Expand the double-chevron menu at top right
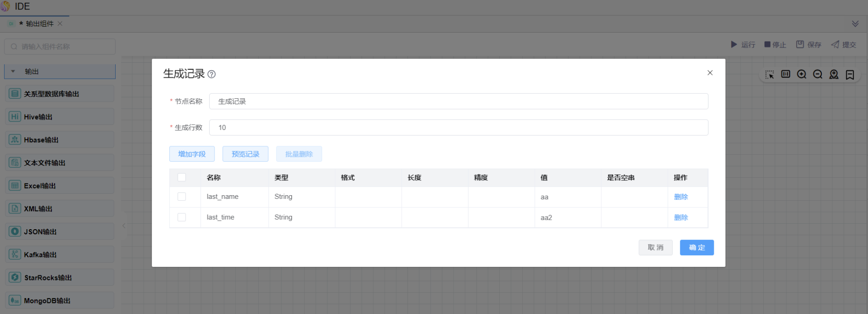 (855, 24)
